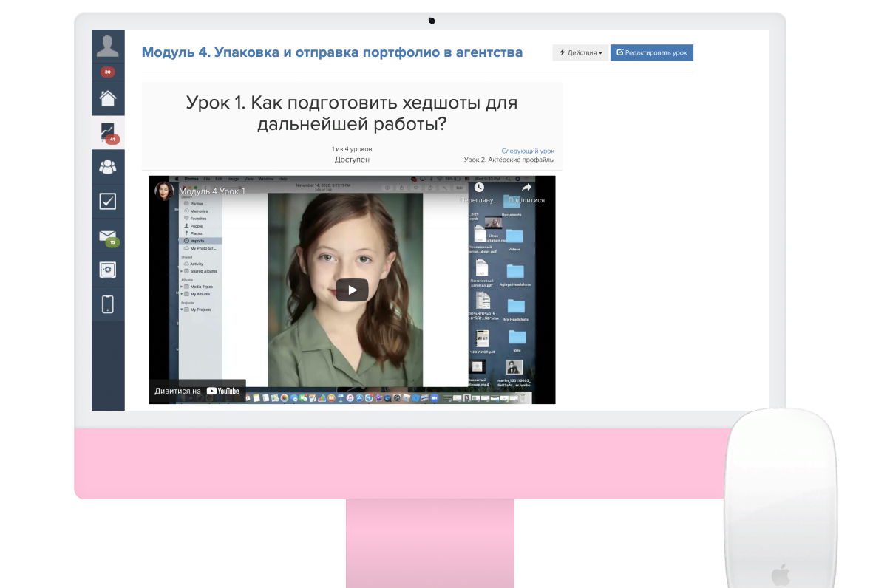This screenshot has height=588, width=887.
Task: Click the YouTube channel avatar on the video
Action: point(163,191)
